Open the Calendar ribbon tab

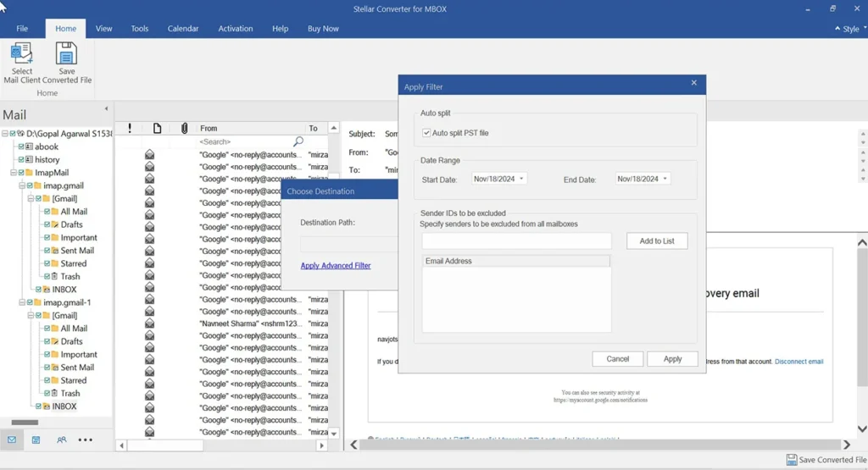pos(183,29)
